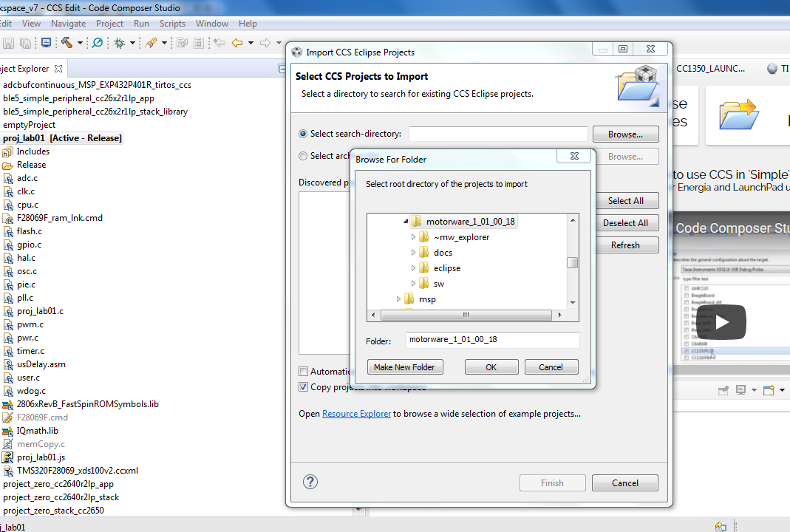Select the docs folder in tree
The width and height of the screenshot is (790, 532).
[443, 253]
